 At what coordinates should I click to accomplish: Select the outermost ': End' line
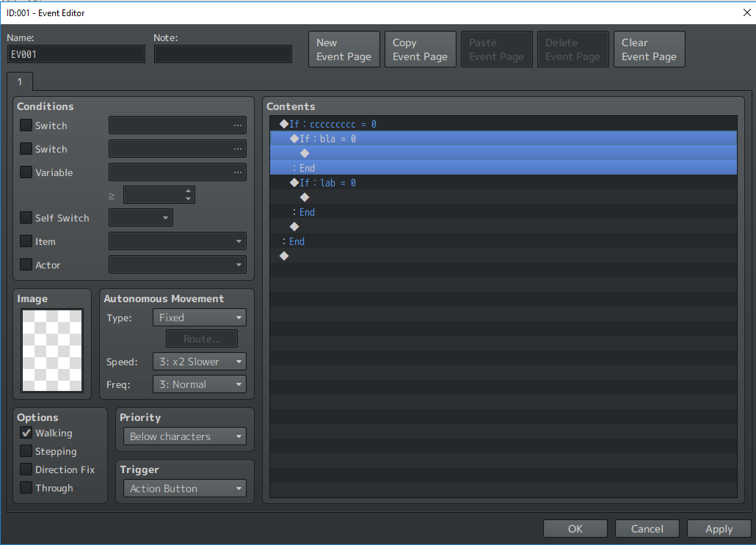(x=504, y=241)
